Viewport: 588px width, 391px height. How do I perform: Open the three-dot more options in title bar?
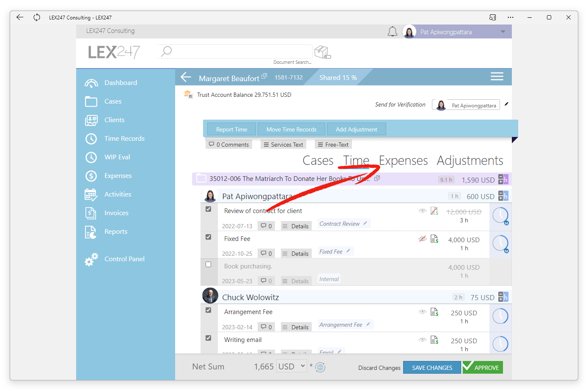pos(511,17)
